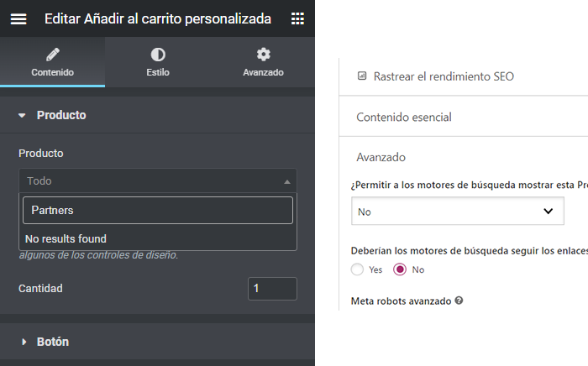This screenshot has width=588, height=366.
Task: Select the No radio button
Action: pyautogui.click(x=400, y=269)
